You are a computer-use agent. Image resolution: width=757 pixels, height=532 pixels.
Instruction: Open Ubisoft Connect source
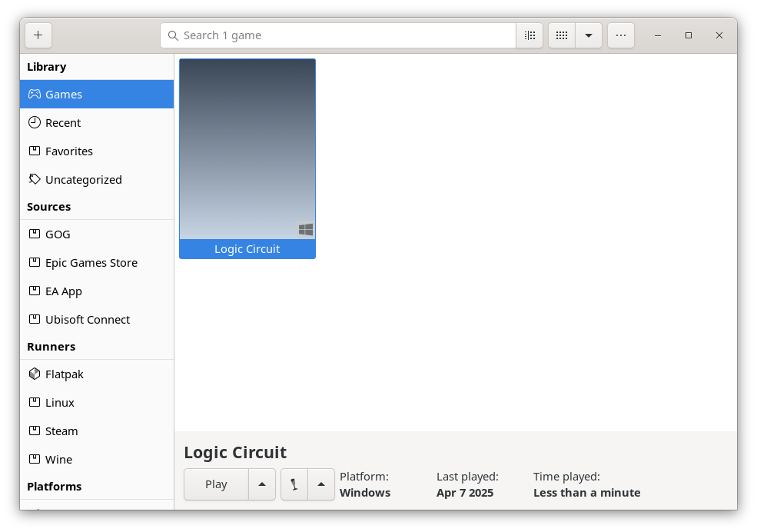tap(97, 320)
